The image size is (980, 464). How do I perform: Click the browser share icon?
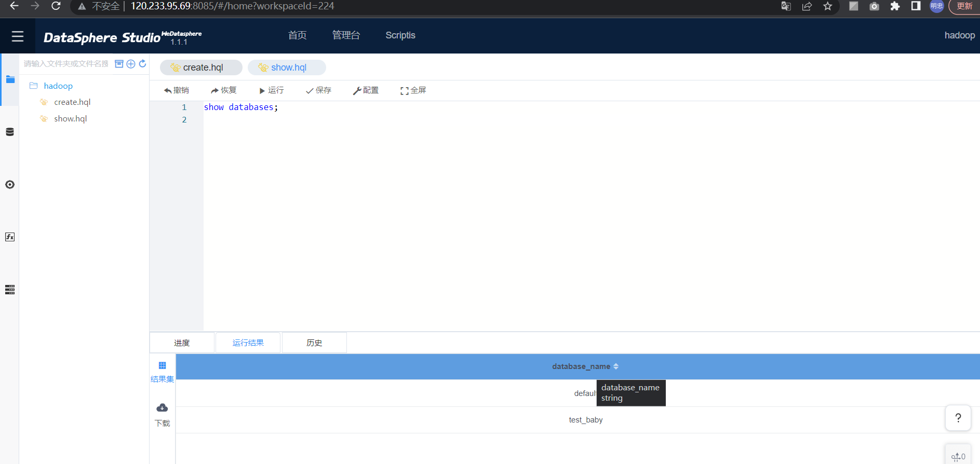tap(807, 6)
